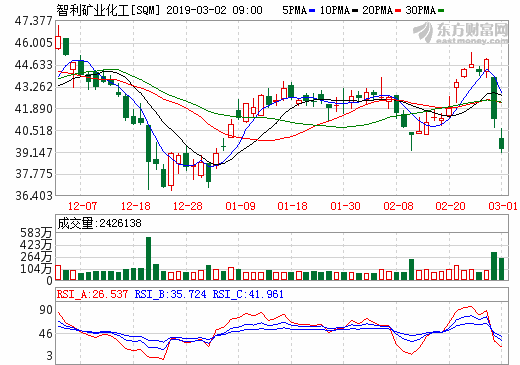The height and width of the screenshot is (365, 520).
Task: Click the 40.518 price axis label
Action: pyautogui.click(x=34, y=130)
